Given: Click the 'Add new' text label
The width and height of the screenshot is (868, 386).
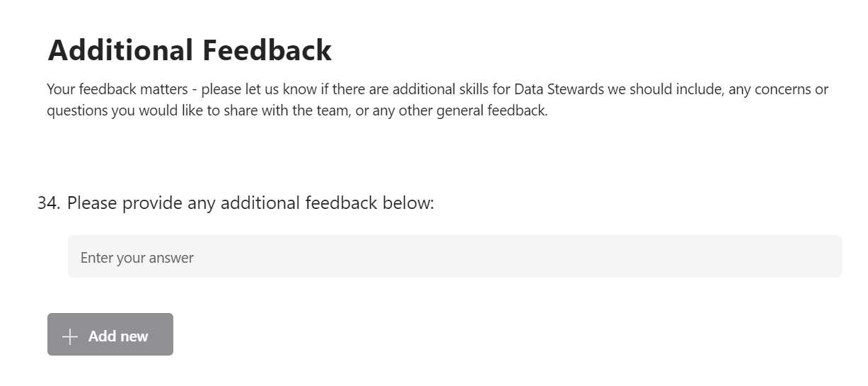Looking at the screenshot, I should 118,336.
